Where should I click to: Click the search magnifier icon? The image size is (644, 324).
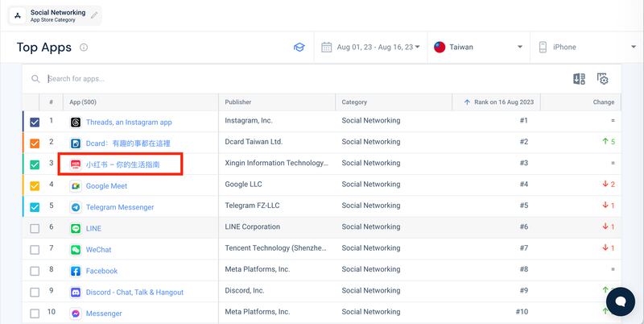[x=35, y=79]
